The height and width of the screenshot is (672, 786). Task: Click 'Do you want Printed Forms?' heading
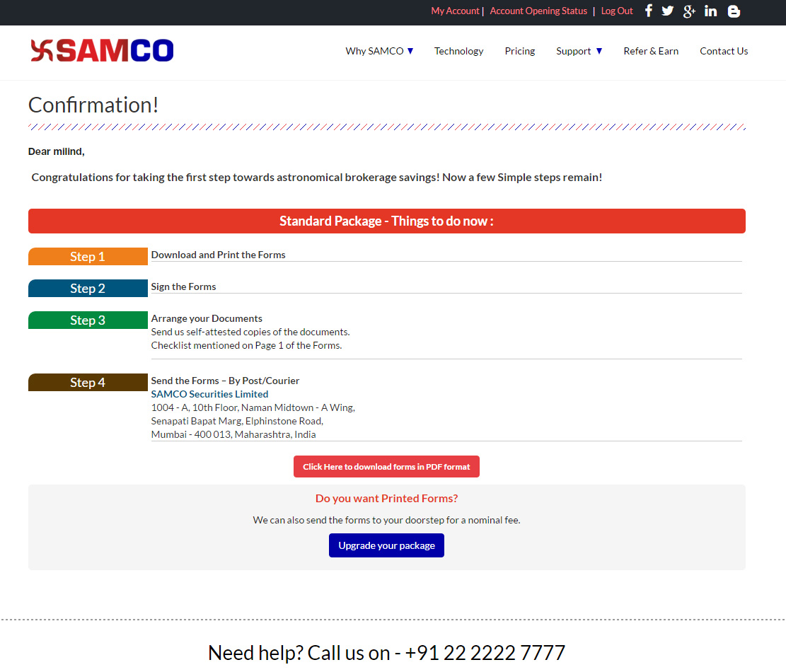386,499
